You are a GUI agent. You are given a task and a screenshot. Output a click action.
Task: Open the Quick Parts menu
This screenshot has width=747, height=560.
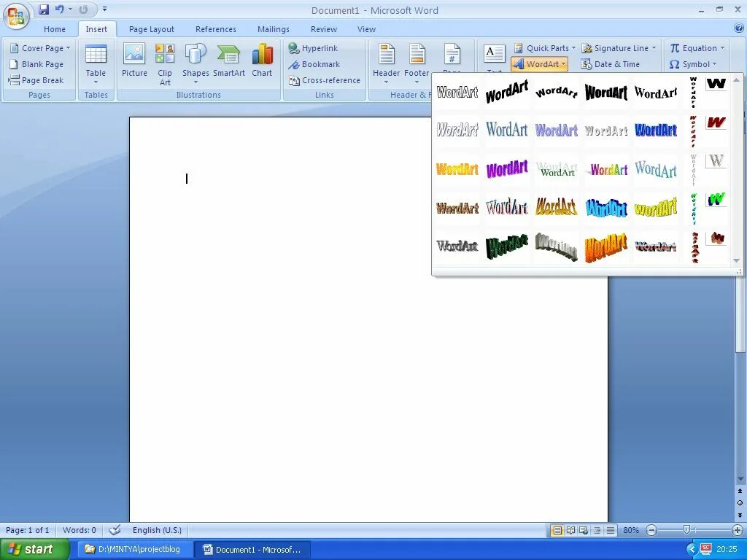[x=544, y=48]
